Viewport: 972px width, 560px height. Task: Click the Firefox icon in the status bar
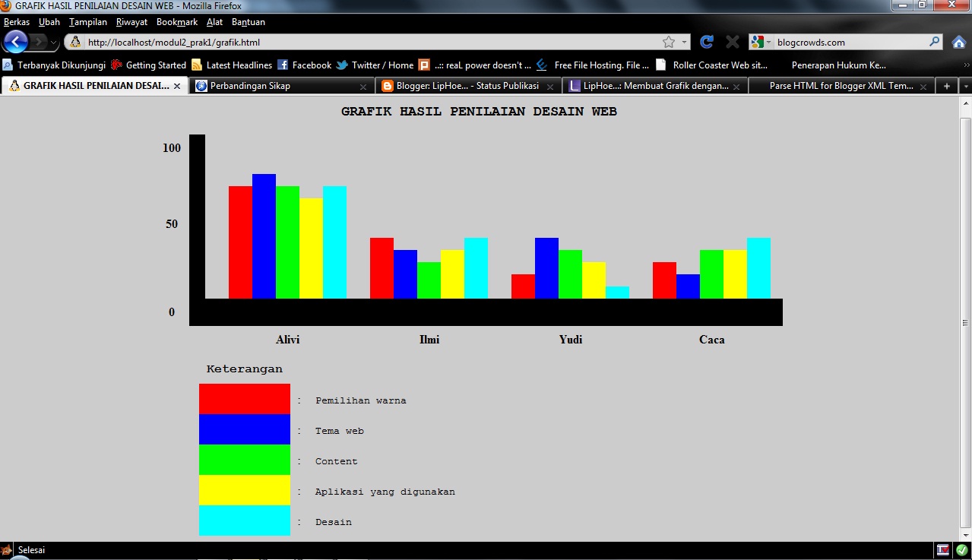pyautogui.click(x=8, y=549)
